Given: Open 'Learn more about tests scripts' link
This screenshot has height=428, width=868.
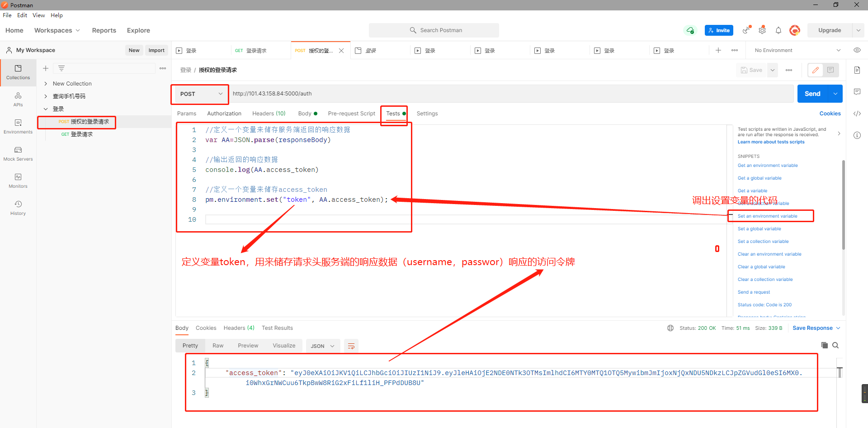Looking at the screenshot, I should pyautogui.click(x=771, y=142).
